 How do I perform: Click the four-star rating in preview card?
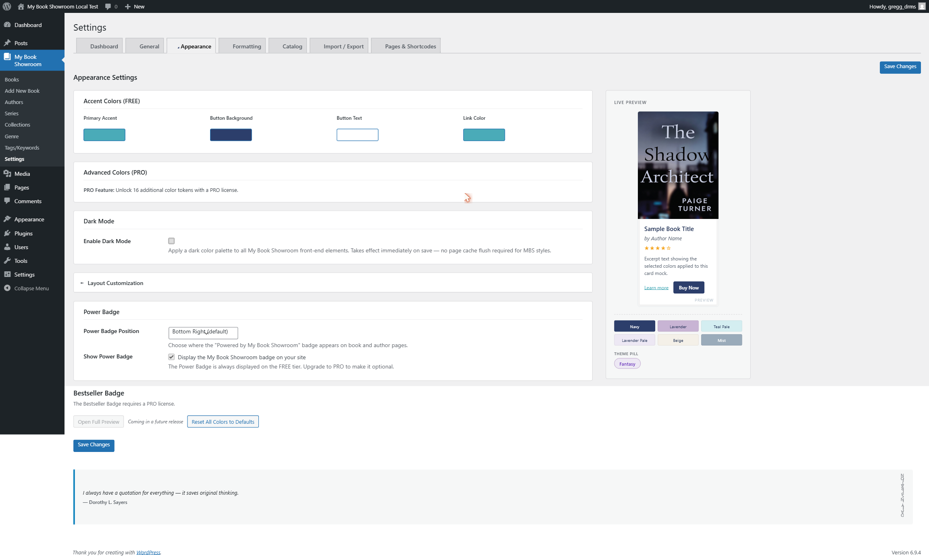pyautogui.click(x=658, y=248)
